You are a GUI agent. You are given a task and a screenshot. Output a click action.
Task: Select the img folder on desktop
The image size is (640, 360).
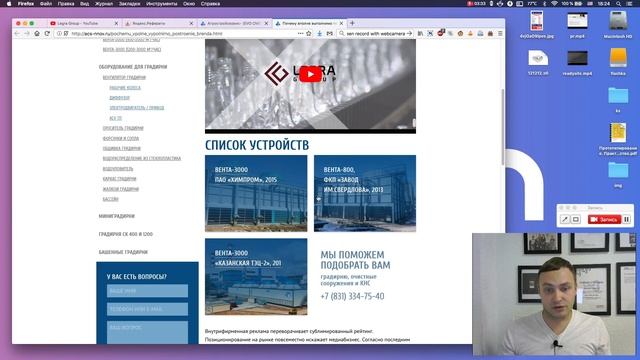coord(618,174)
